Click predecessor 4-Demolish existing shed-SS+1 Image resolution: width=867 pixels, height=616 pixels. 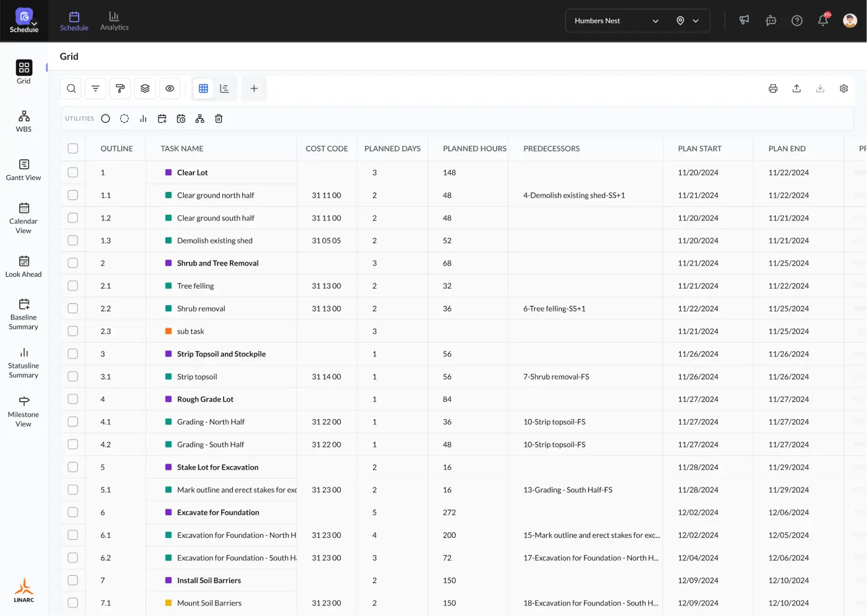click(574, 196)
